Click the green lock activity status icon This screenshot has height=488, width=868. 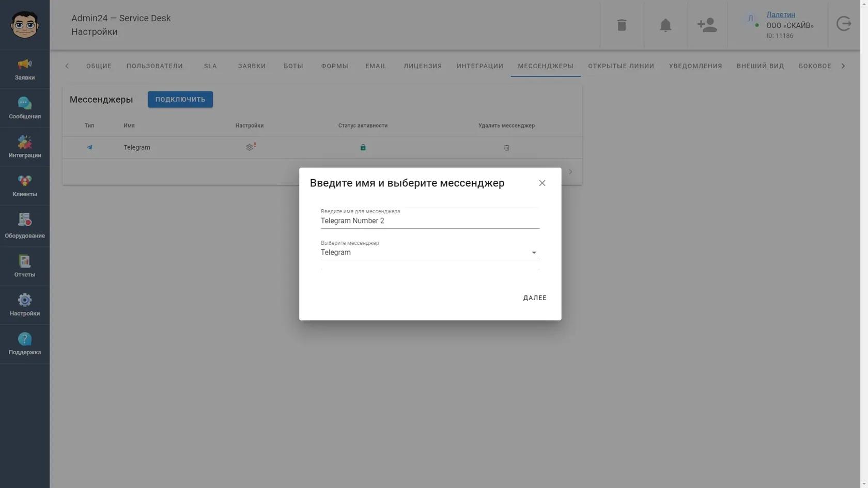[363, 147]
